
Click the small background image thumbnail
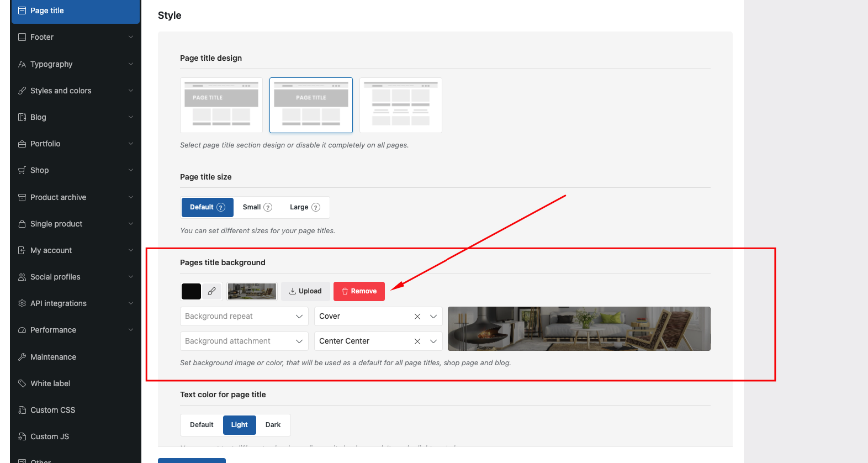point(252,291)
